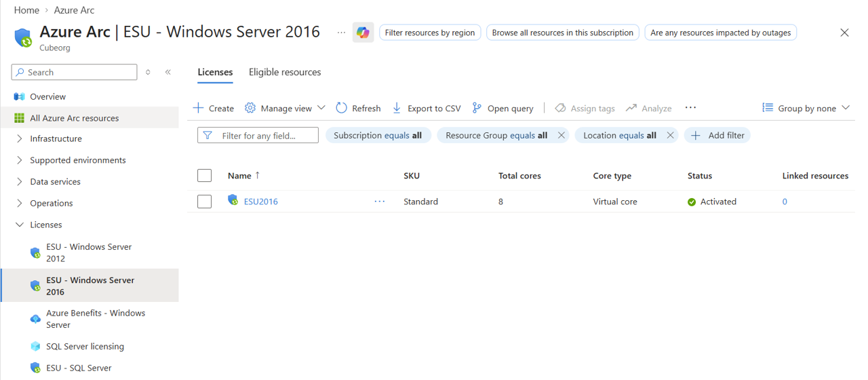868x380 pixels.
Task: Switch to the Eligible resources tab
Action: (285, 72)
